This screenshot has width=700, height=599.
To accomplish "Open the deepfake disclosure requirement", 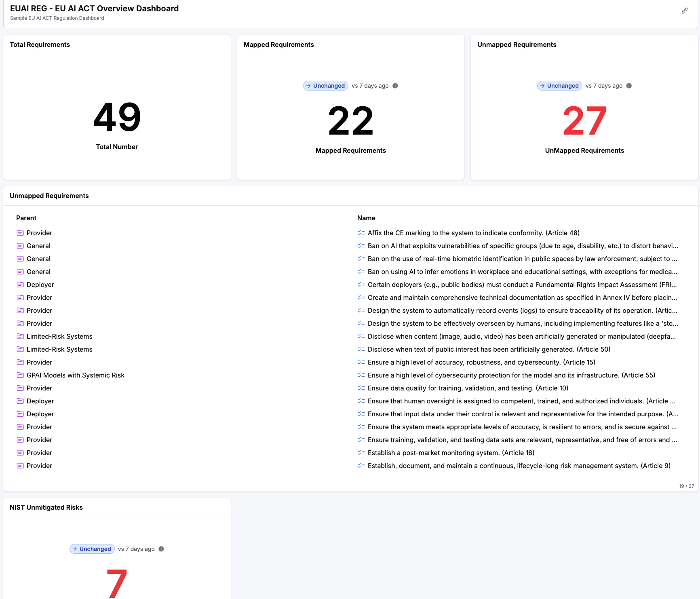I will (521, 336).
